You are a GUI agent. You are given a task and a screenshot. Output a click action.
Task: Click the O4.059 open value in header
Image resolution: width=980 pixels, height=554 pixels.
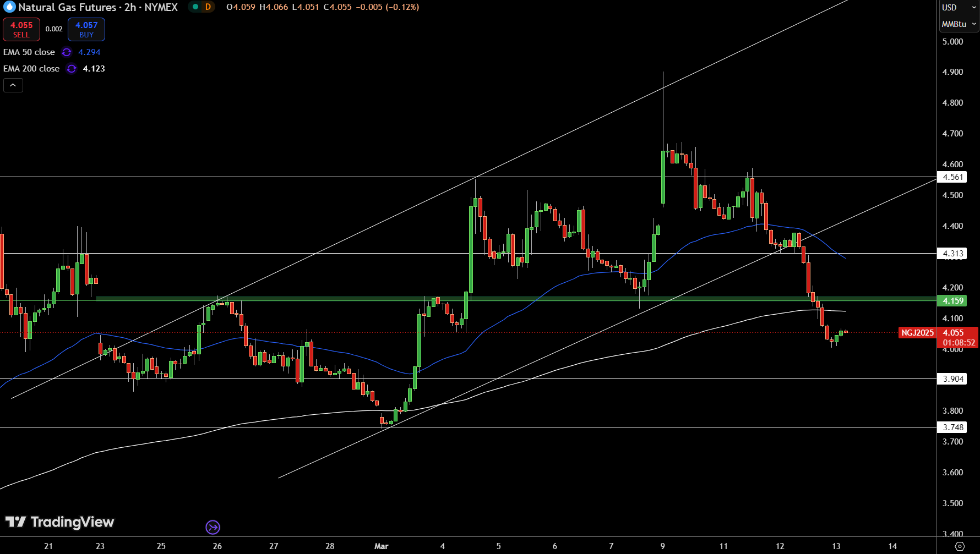click(x=241, y=7)
